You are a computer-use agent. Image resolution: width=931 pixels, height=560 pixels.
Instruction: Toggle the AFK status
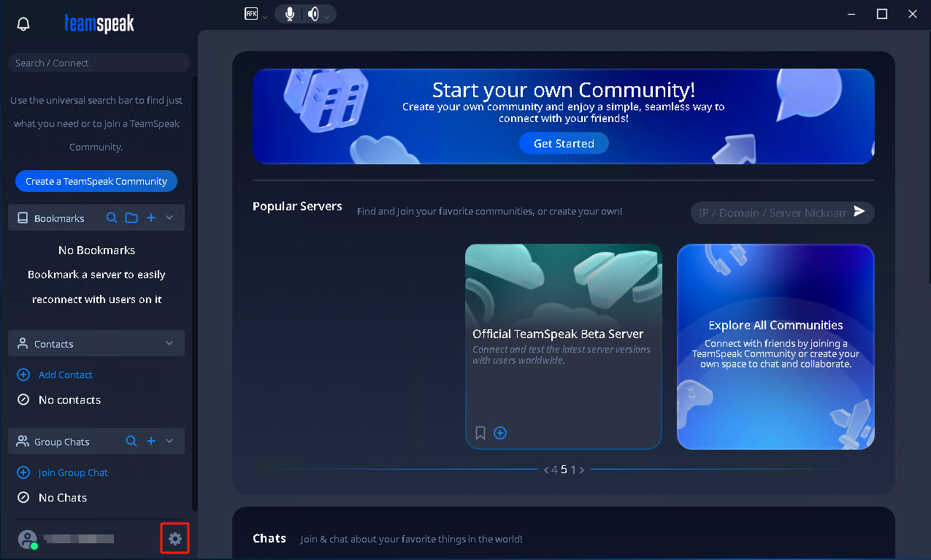point(251,14)
